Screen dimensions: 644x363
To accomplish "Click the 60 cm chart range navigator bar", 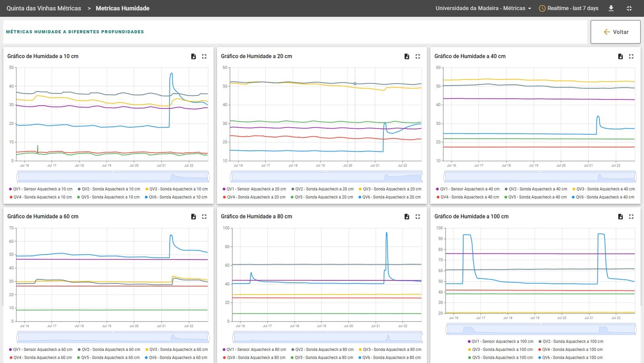I will click(x=113, y=337).
